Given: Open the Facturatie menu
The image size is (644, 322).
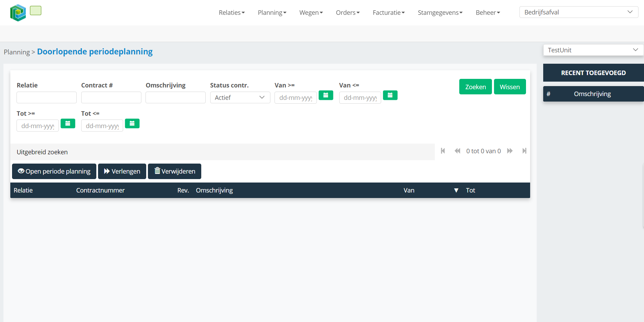Looking at the screenshot, I should (x=389, y=13).
